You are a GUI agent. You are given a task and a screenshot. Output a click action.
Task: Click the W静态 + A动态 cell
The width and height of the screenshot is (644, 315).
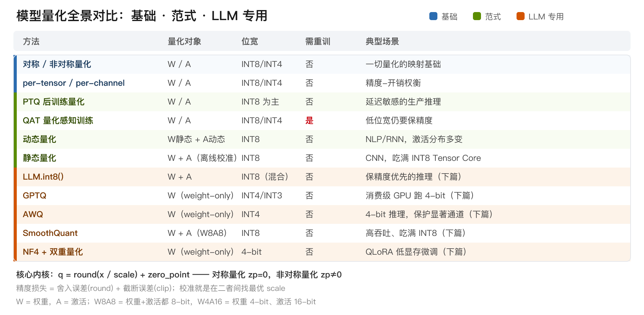(197, 139)
